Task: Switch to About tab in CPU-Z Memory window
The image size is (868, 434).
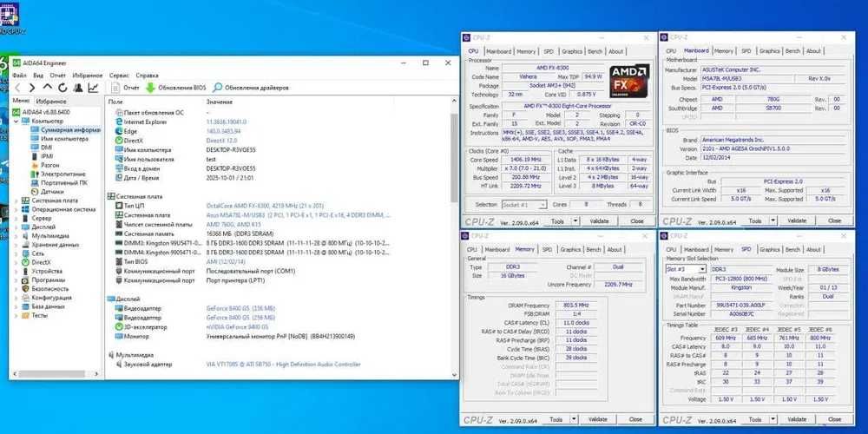Action: click(x=615, y=250)
